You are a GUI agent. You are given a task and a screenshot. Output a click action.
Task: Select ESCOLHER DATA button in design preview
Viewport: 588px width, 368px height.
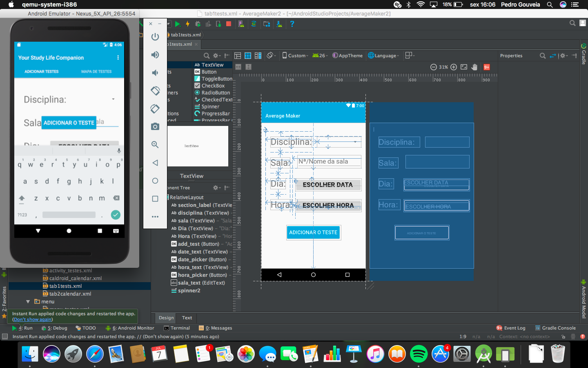tap(328, 185)
